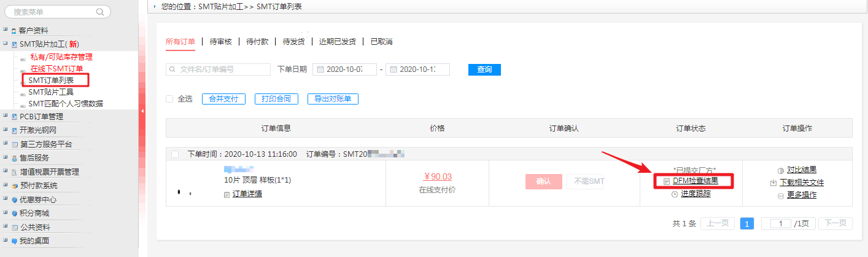Collapse sidebar using the red divider handle
Image resolution: width=868 pixels, height=257 pixels.
142,111
